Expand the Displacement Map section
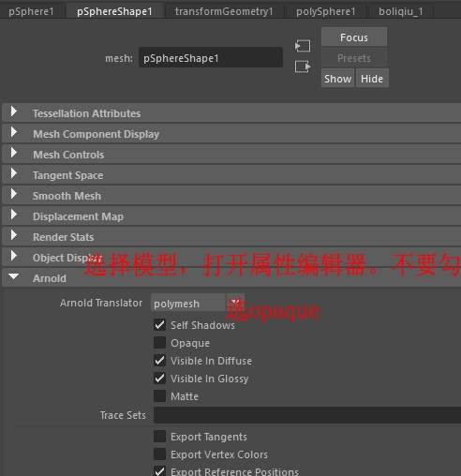Viewport: 461px width, 476px height. [x=231, y=216]
